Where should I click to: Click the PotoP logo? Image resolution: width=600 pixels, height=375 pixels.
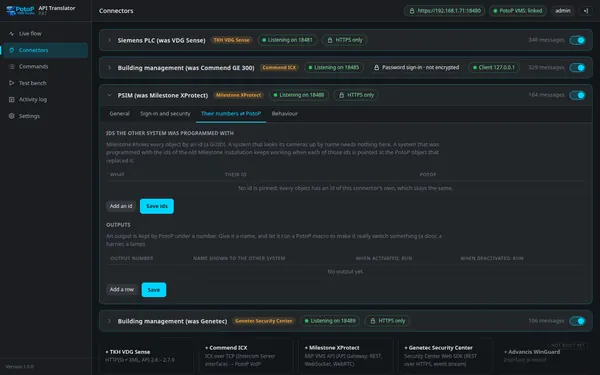point(20,10)
